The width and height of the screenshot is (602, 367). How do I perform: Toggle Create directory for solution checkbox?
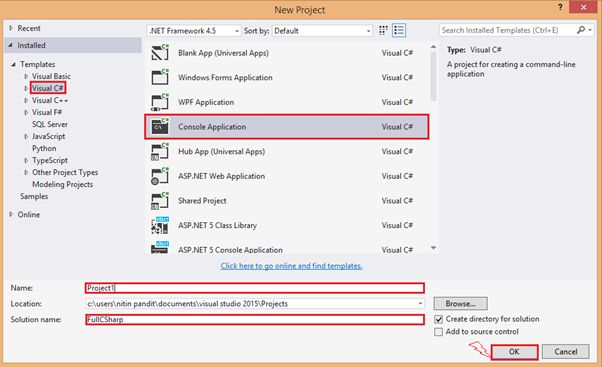[x=438, y=319]
